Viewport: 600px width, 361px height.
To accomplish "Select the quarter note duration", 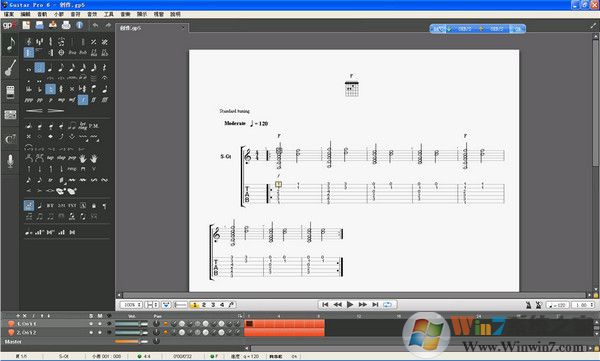I will click(51, 68).
